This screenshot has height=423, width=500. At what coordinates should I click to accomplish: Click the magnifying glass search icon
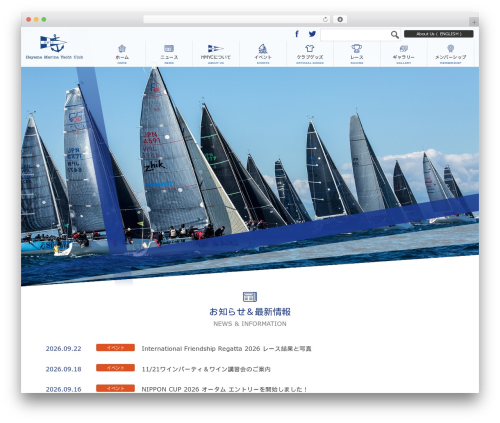click(395, 35)
